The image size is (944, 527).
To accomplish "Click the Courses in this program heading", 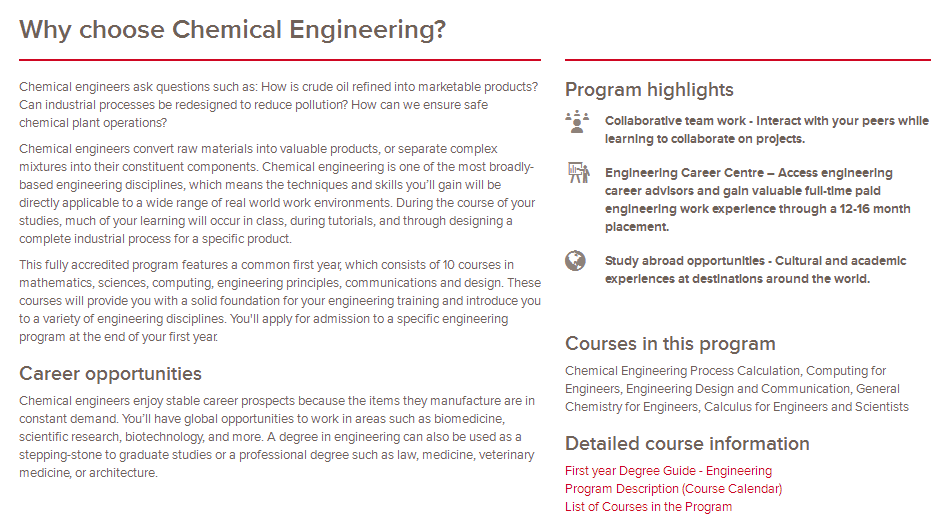I will pyautogui.click(x=670, y=344).
